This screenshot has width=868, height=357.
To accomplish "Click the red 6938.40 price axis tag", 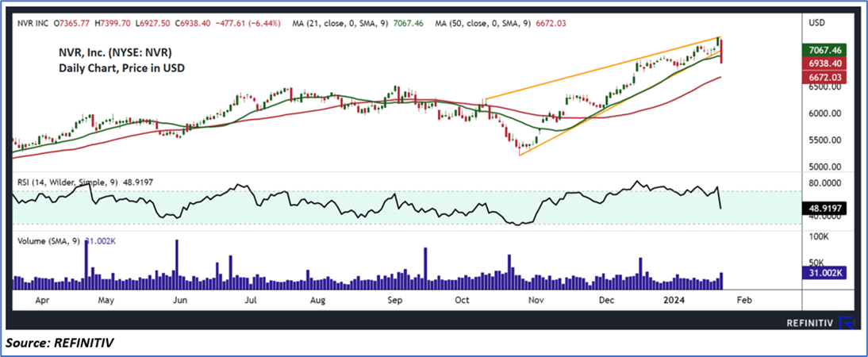I will tap(825, 62).
